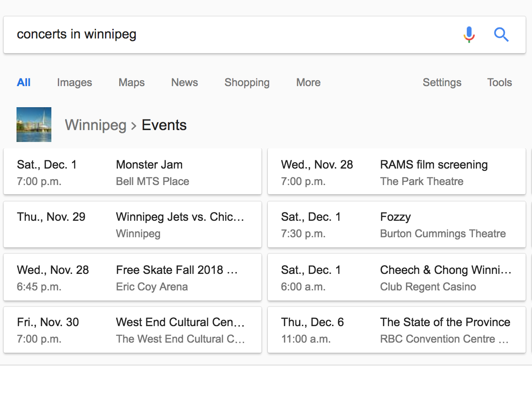Click the Club Regent Casino venue text
The image size is (532, 393).
[428, 287]
